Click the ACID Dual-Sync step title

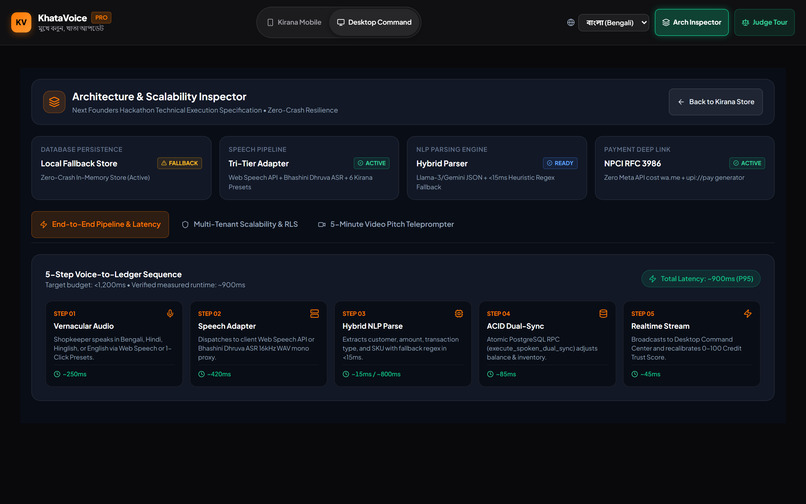coord(515,326)
